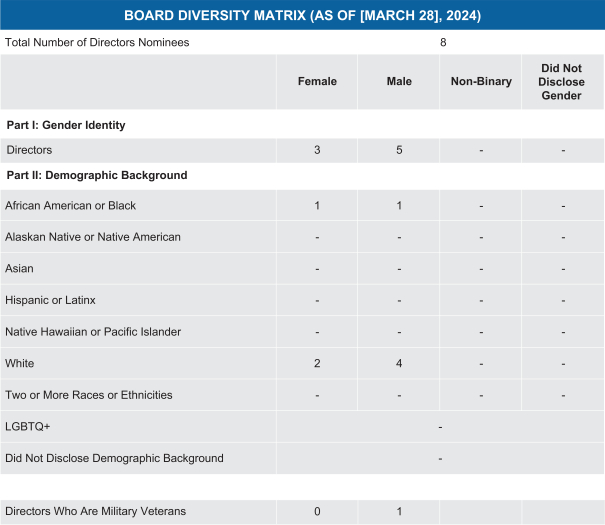Click the total nominees value 8
This screenshot has width=605, height=525.
[x=441, y=43]
